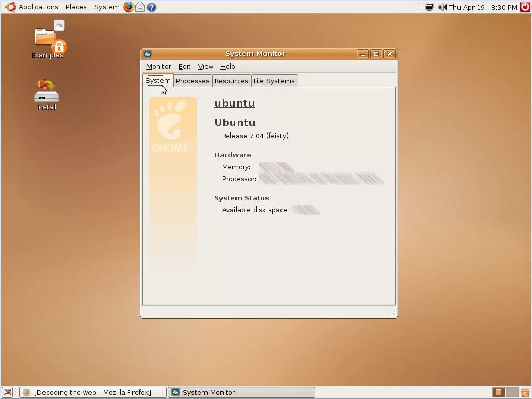Click the System Monitor title bar
The image size is (532, 399).
coord(255,54)
